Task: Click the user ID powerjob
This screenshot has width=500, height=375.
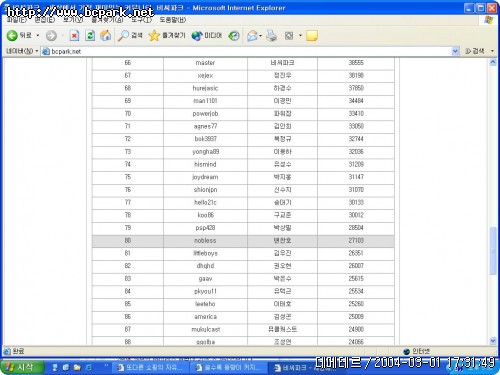Action: click(205, 113)
